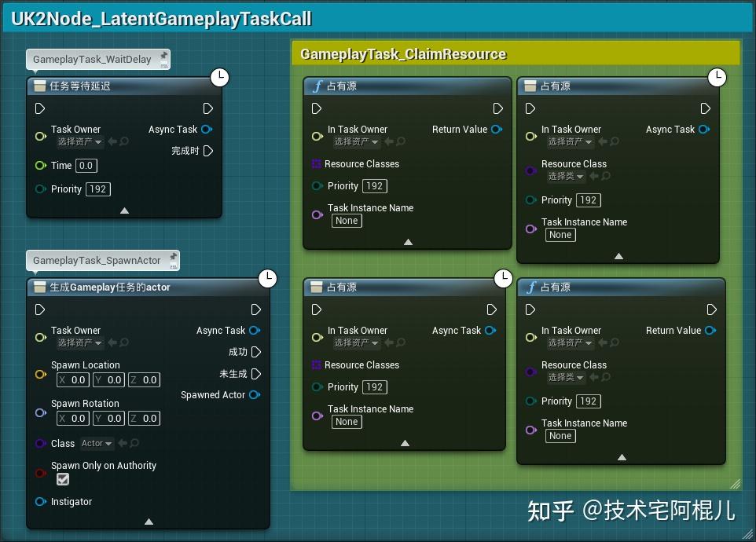The width and height of the screenshot is (756, 542).
Task: Select the GameplayTask_SpawnActor comment bubble
Action: tap(101, 259)
